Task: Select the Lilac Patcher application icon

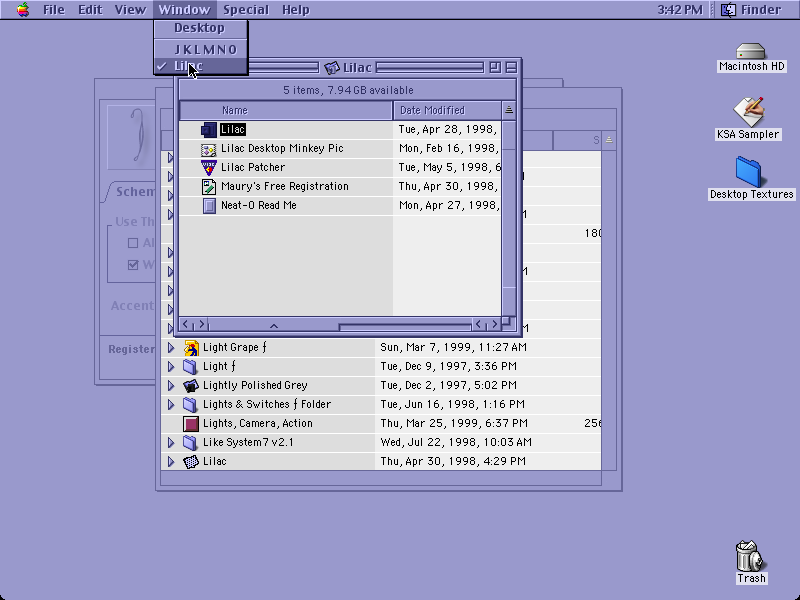Action: (x=208, y=167)
